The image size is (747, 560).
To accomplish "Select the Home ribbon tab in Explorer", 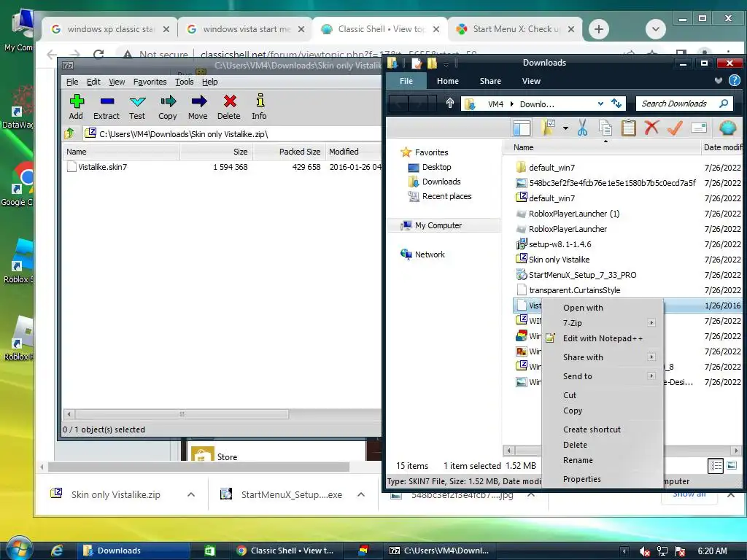I will pos(448,81).
